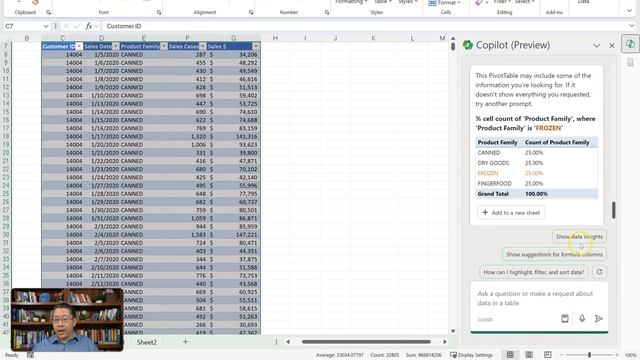Refresh the Copilot suggestion prompts

pyautogui.click(x=599, y=272)
